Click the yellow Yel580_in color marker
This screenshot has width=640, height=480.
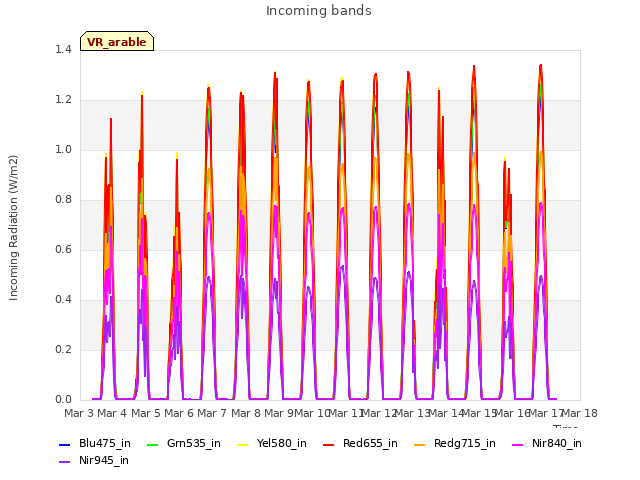point(242,444)
